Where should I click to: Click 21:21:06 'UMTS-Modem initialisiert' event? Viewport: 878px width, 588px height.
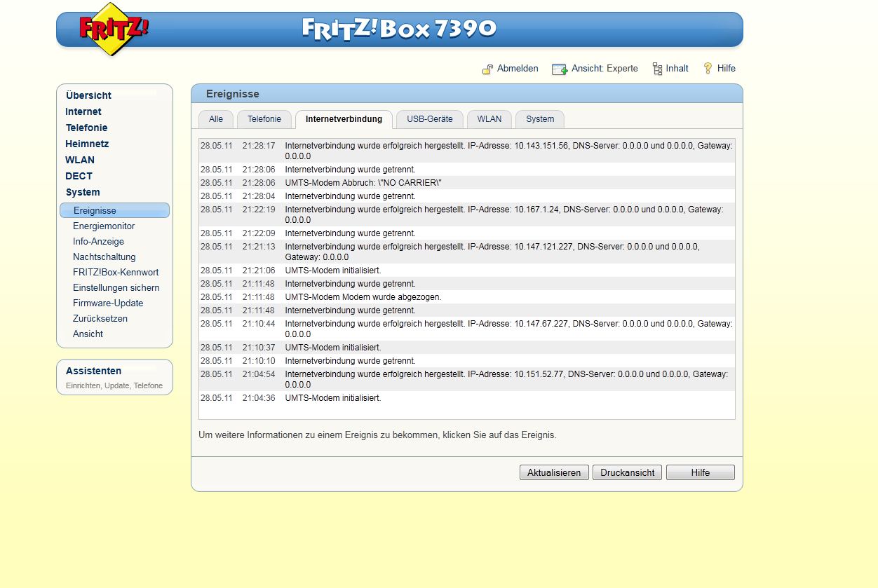pyautogui.click(x=467, y=271)
